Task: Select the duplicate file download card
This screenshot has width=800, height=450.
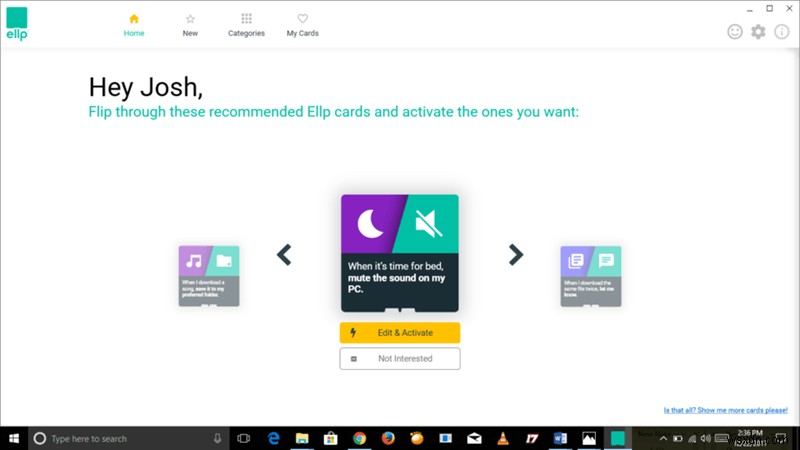Action: coord(591,276)
